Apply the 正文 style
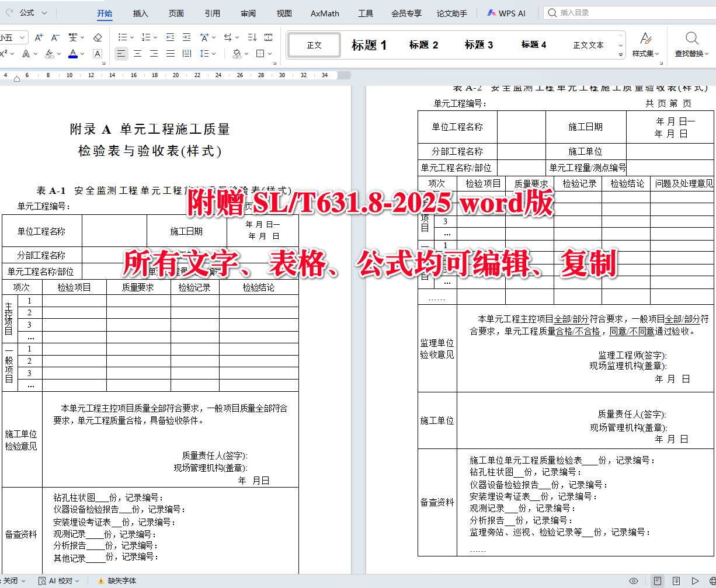Image resolution: width=716 pixels, height=588 pixels. (x=314, y=45)
